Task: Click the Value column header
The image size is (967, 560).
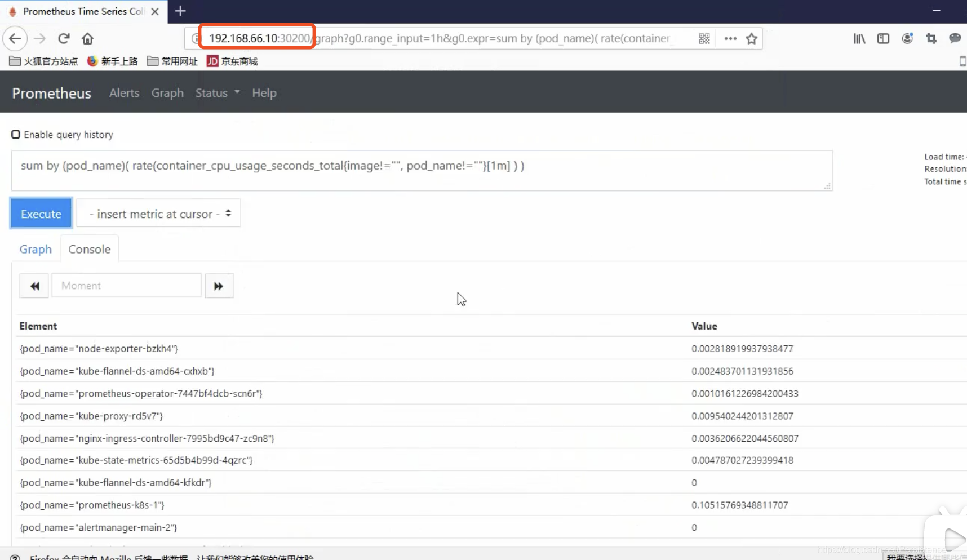Action: (704, 326)
